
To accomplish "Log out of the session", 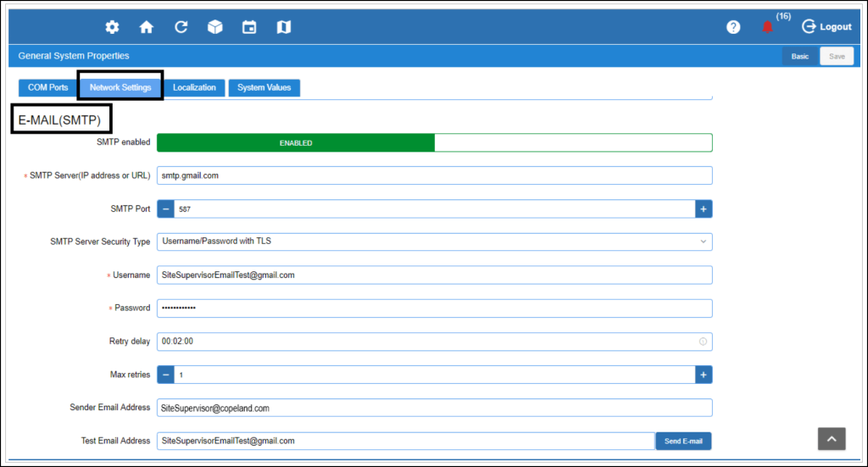I will click(826, 27).
